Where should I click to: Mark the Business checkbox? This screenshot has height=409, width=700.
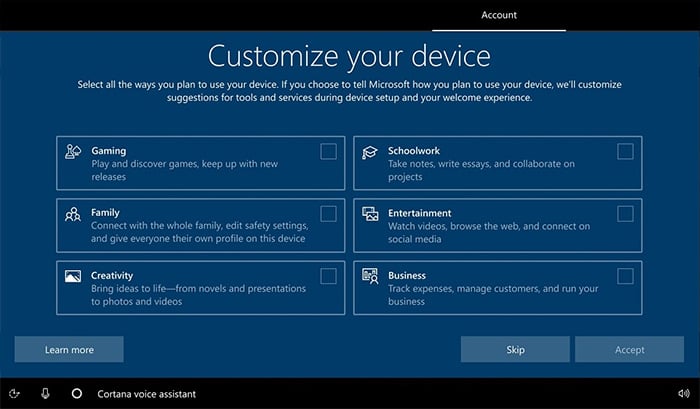pyautogui.click(x=625, y=276)
